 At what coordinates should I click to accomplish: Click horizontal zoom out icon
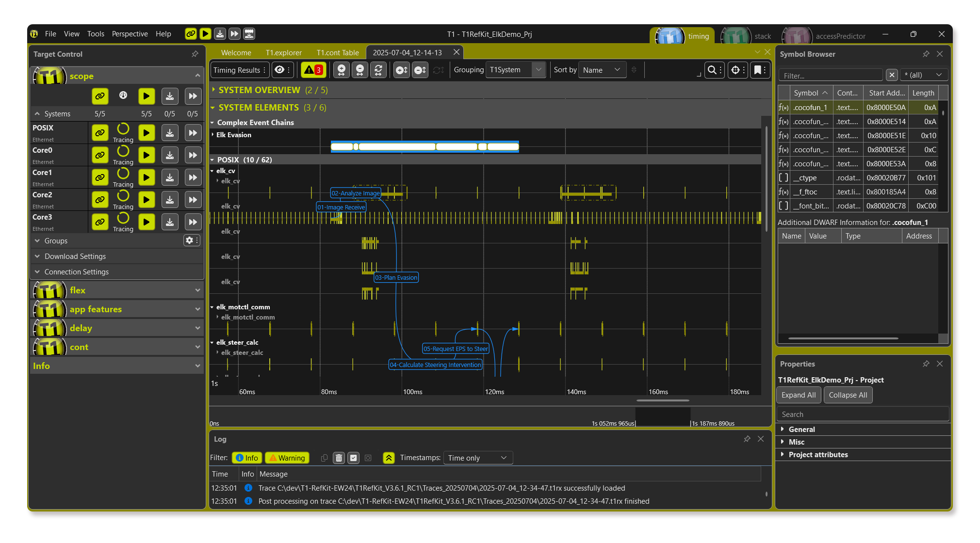(360, 70)
